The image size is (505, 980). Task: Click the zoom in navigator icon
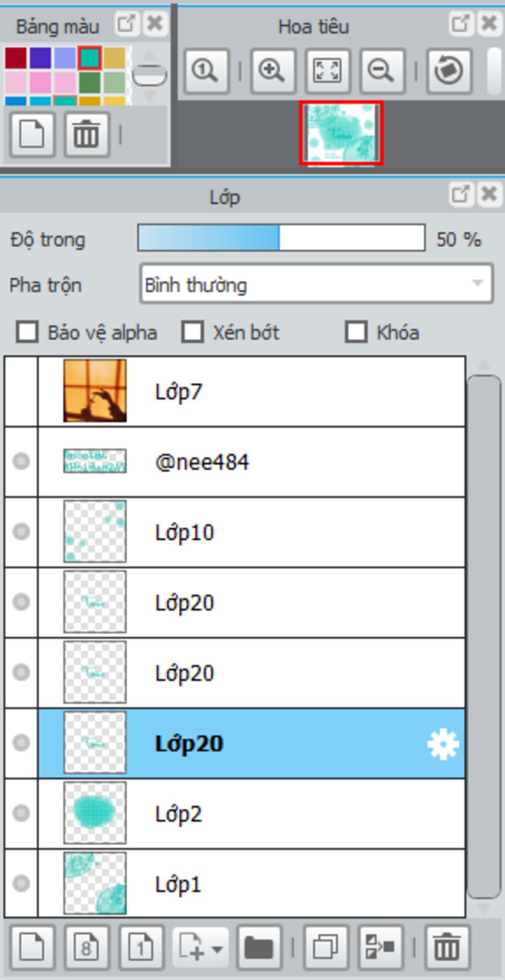click(x=273, y=71)
